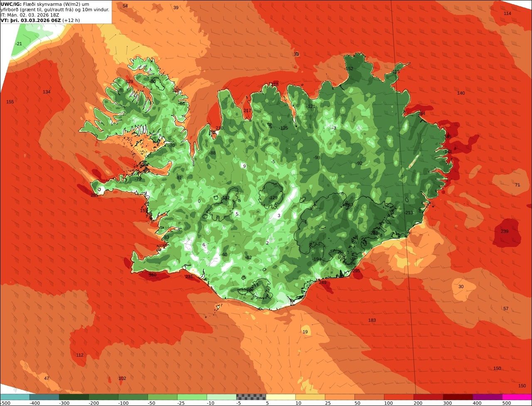Click the '155' ocean value
Viewport: 532px width, 406px height.
click(10, 102)
